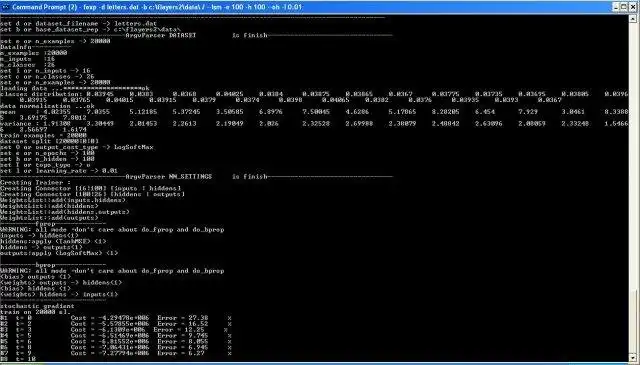Click the 'set c or n_classes -> 26' line
Viewport: 640px width, 365px height.
pyautogui.click(x=47, y=76)
